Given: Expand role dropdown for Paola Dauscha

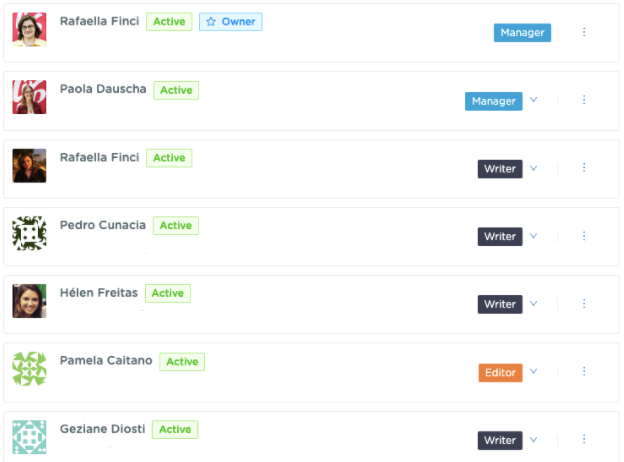Looking at the screenshot, I should coord(534,99).
